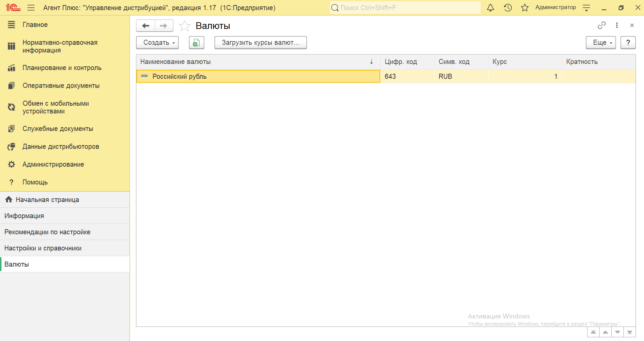Open the history clock icon
The image size is (644, 341).
tap(508, 8)
